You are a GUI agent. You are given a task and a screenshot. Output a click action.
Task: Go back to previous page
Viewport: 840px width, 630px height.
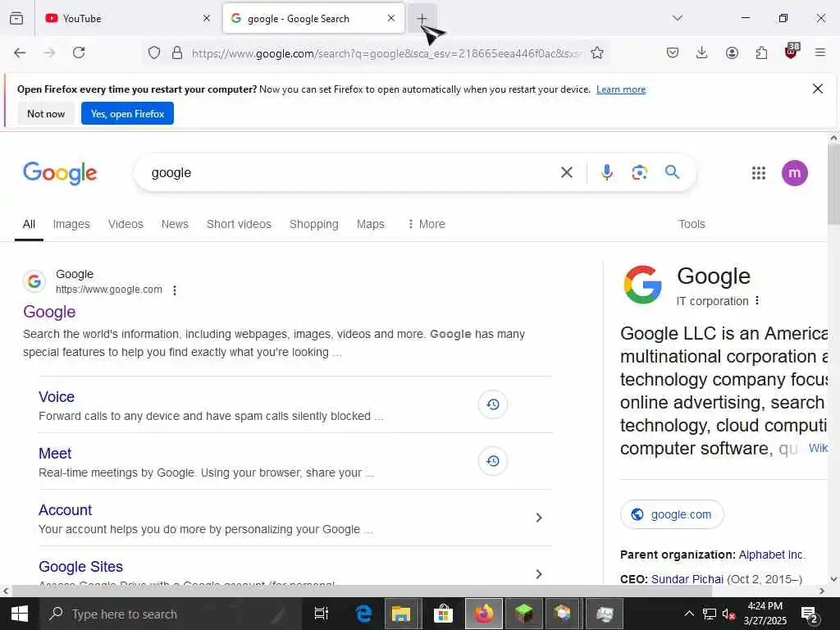(20, 52)
